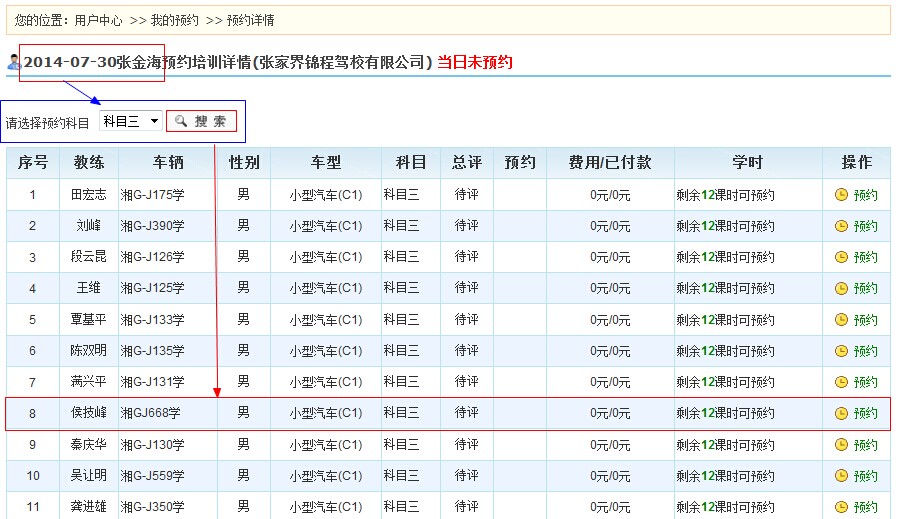Click 预约 link in 满兴平's row
This screenshot has width=901, height=519.
(865, 382)
